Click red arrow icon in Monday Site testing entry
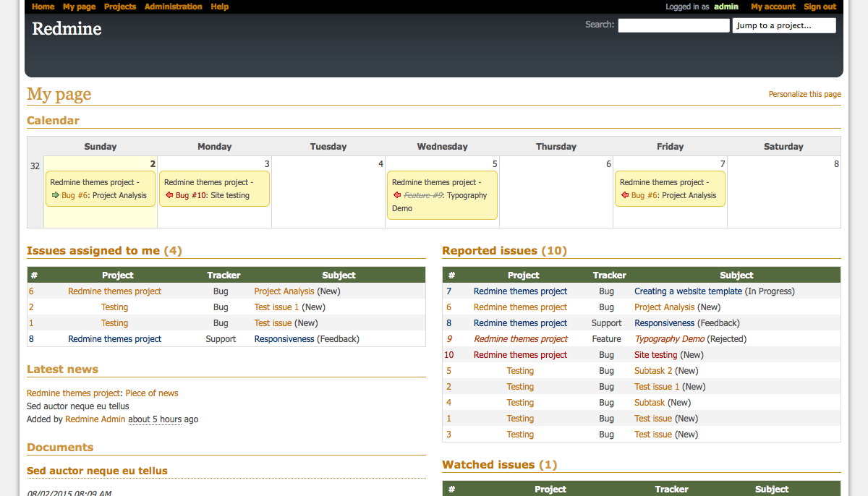The height and width of the screenshot is (496, 868). click(169, 195)
